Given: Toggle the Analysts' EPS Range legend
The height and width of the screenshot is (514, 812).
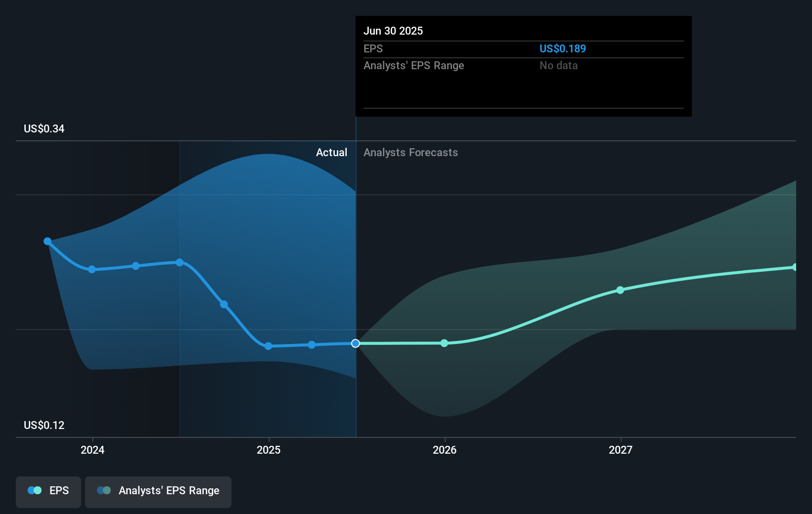Looking at the screenshot, I should coord(158,491).
